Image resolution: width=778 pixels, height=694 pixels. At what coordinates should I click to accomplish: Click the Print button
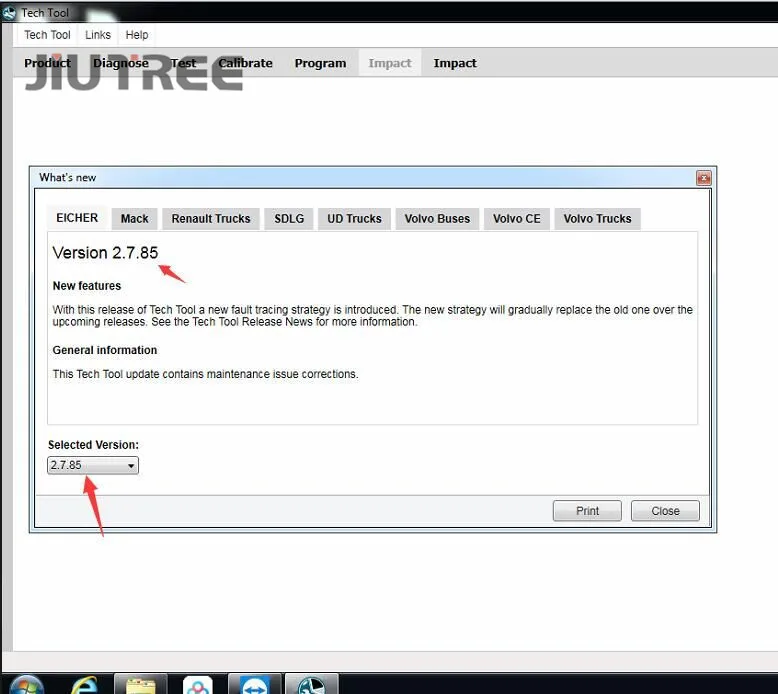587,511
